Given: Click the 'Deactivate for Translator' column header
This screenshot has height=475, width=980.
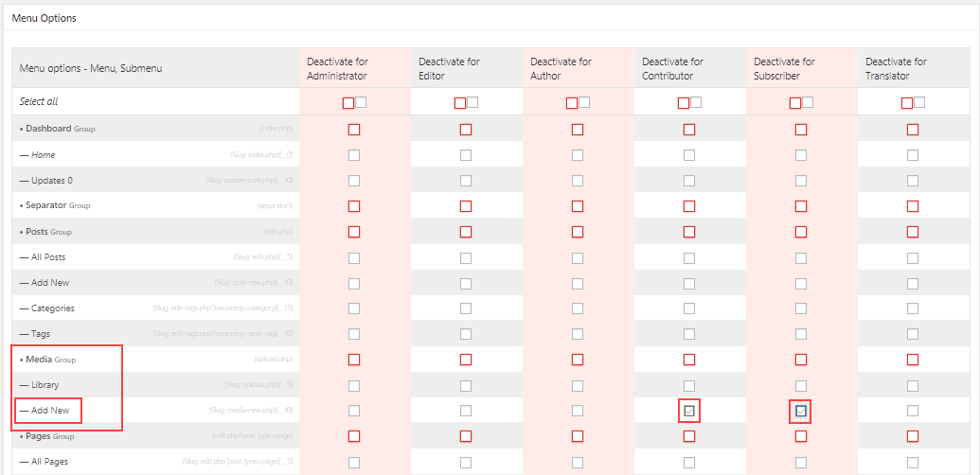Looking at the screenshot, I should pyautogui.click(x=897, y=69).
